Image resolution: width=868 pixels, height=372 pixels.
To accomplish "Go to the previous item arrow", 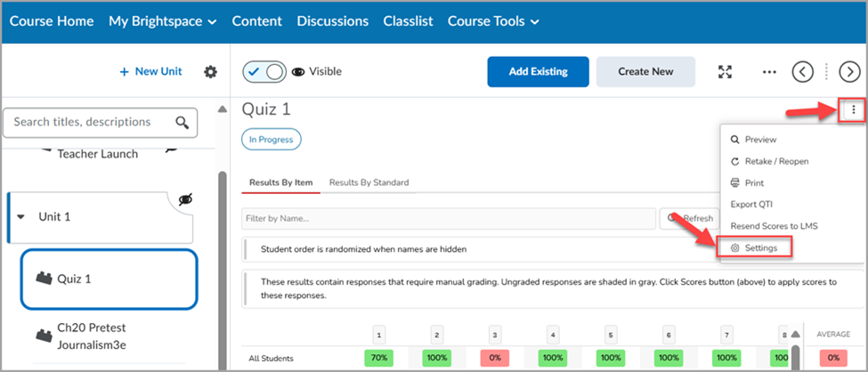I will [x=803, y=71].
